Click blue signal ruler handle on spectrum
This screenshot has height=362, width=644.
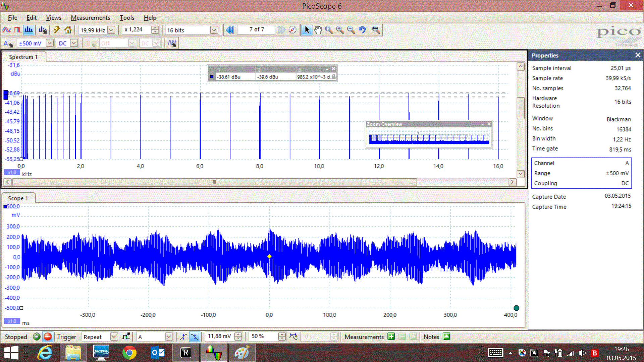pyautogui.click(x=6, y=95)
